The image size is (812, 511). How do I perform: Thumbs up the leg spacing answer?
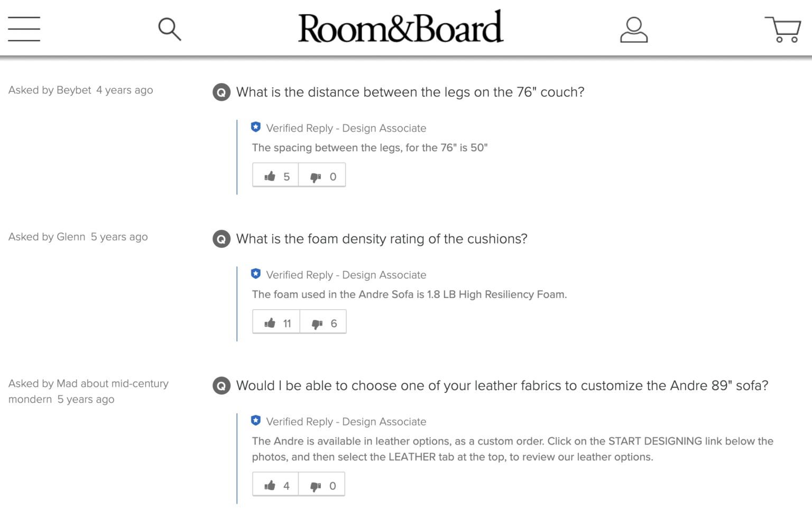(275, 175)
